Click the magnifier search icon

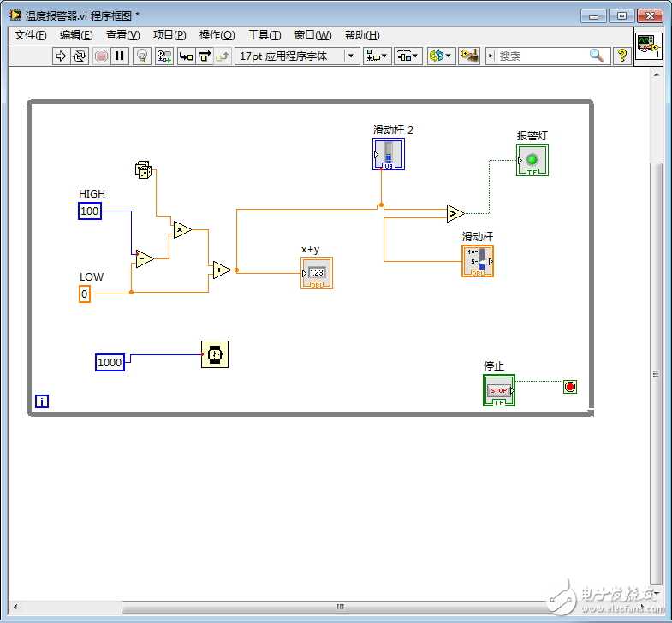click(597, 56)
